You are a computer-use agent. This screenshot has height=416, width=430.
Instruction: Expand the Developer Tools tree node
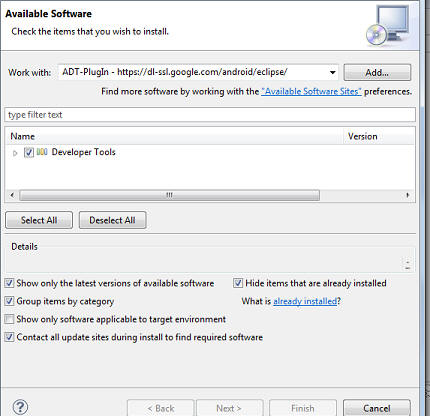(x=15, y=153)
